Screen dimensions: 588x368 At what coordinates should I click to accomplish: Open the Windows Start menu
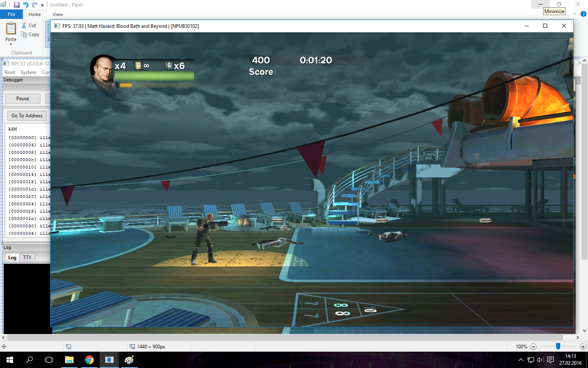click(x=10, y=360)
